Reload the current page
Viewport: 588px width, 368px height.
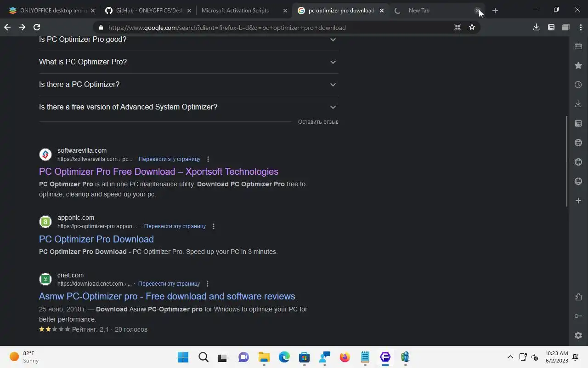point(37,28)
